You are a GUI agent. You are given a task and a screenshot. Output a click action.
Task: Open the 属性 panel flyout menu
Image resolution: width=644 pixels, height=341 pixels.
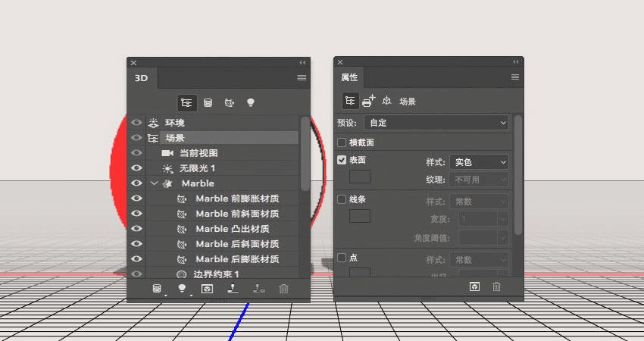[515, 77]
